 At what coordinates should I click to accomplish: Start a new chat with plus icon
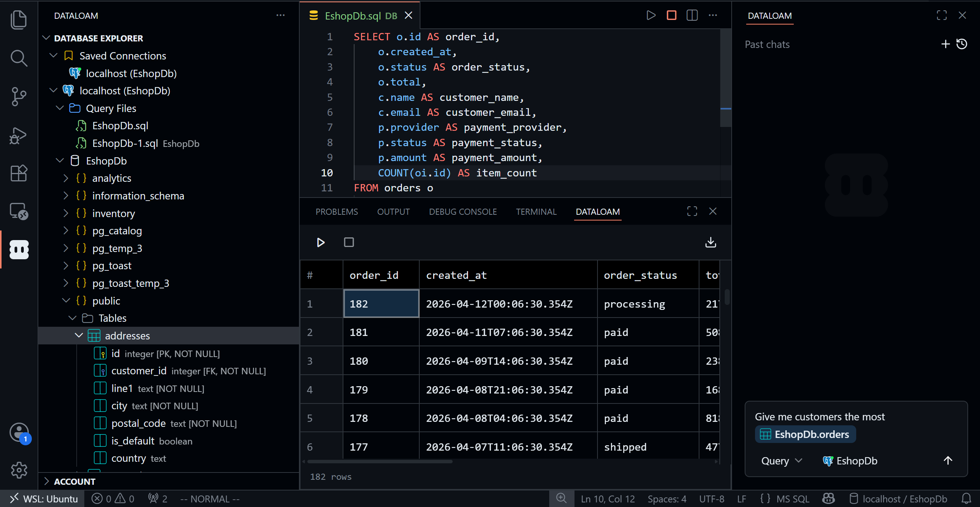point(946,44)
